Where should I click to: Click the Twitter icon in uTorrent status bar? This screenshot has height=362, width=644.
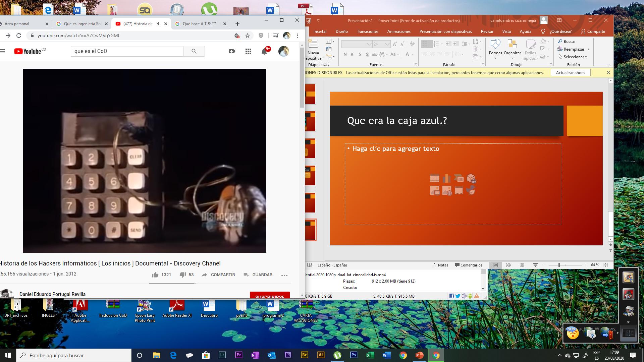(458, 296)
